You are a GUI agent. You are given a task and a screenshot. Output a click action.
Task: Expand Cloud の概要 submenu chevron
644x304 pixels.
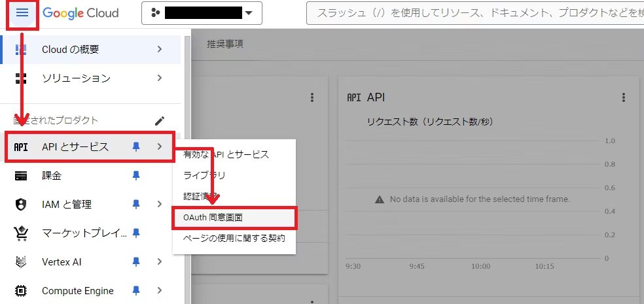(x=160, y=49)
